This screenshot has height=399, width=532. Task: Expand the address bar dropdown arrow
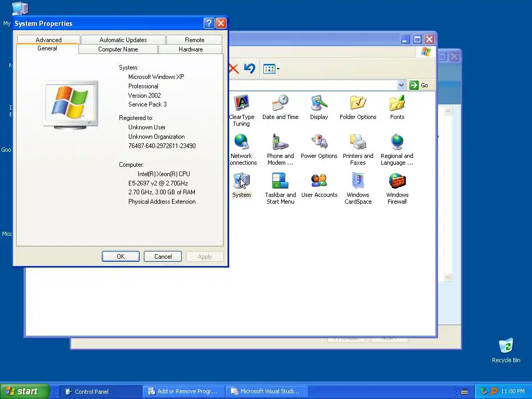(x=401, y=85)
